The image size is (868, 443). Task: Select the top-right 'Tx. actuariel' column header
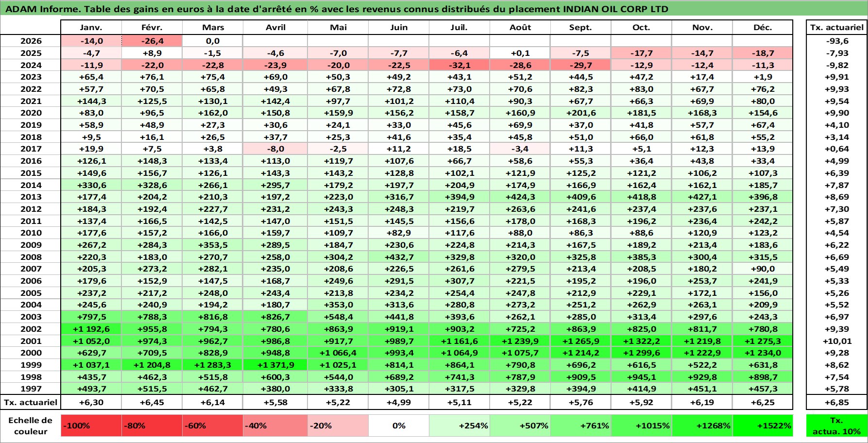(836, 28)
